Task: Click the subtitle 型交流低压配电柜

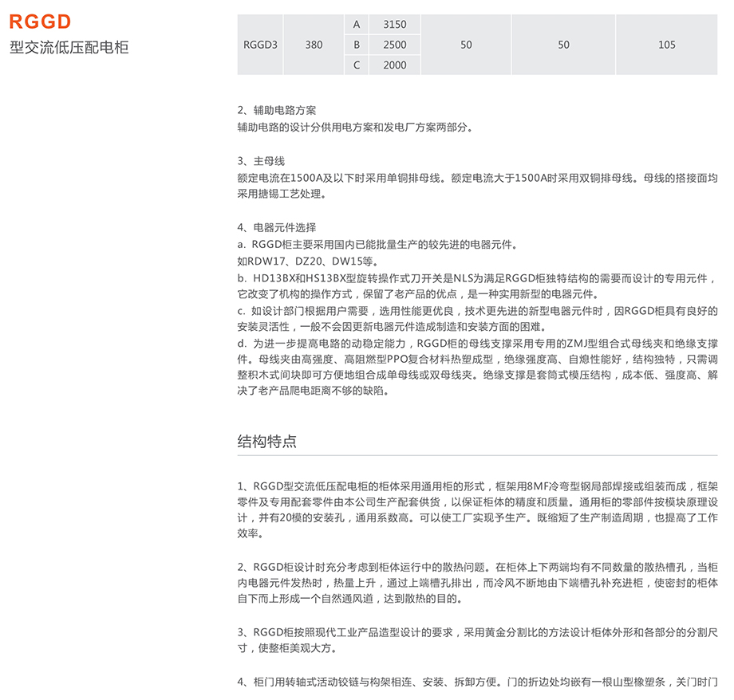Action: pyautogui.click(x=69, y=47)
